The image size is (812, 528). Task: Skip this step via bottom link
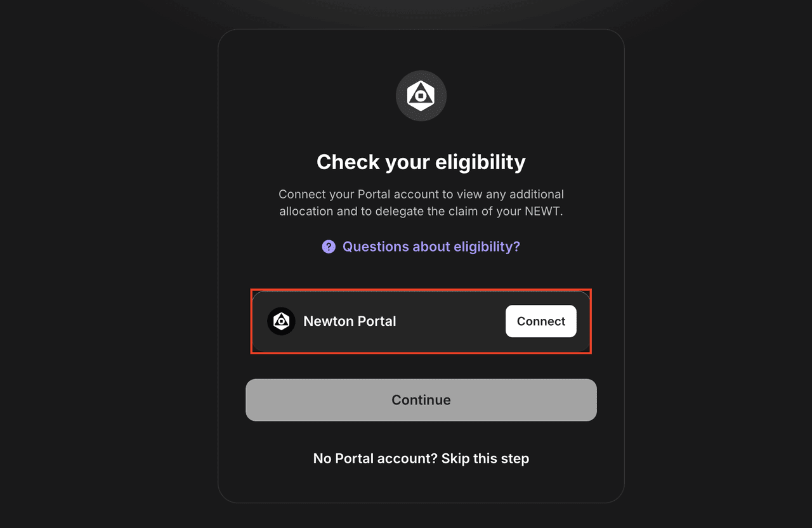421,458
